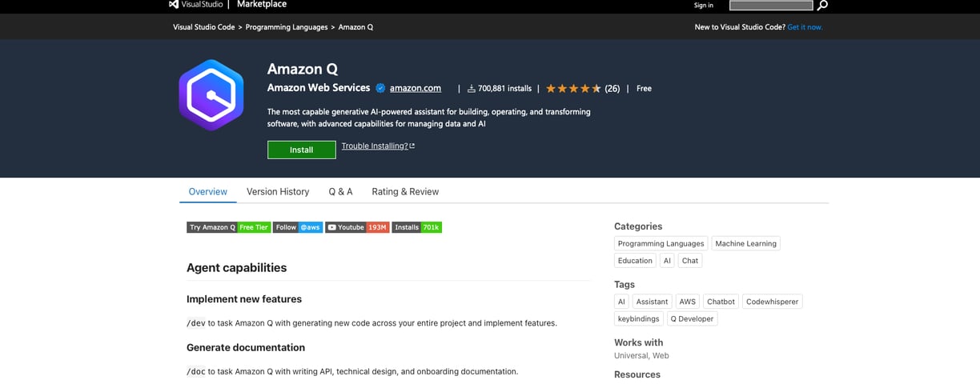980x384 pixels.
Task: Open the Amazon Web Services publisher link
Action: [x=319, y=88]
